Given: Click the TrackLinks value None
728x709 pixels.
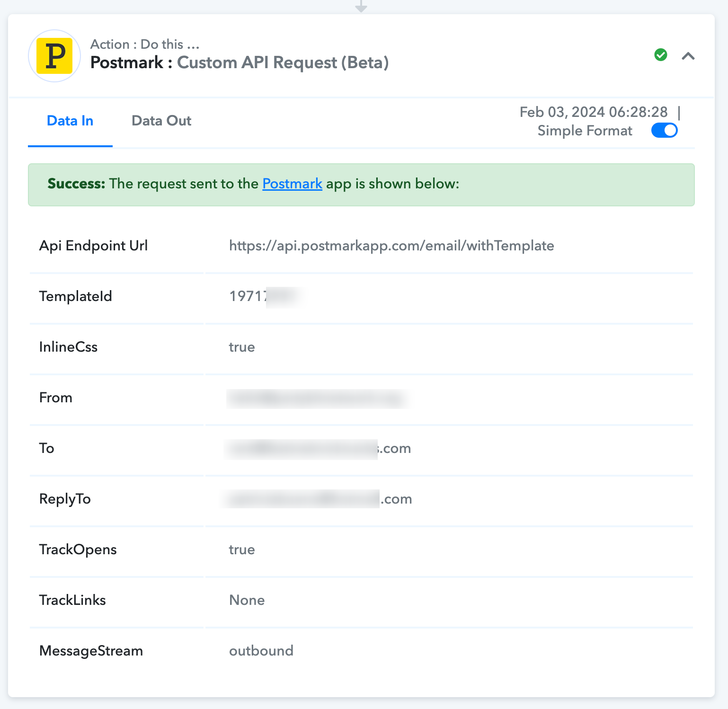Looking at the screenshot, I should (247, 600).
